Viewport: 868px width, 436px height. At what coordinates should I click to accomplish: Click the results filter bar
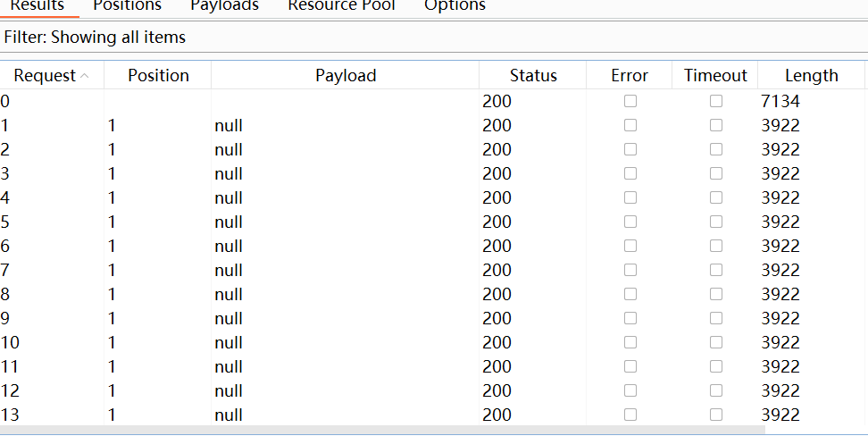click(434, 38)
